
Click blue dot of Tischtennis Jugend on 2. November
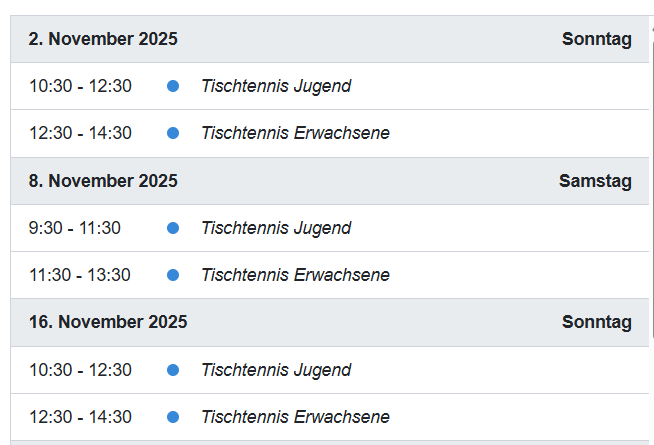pos(173,86)
